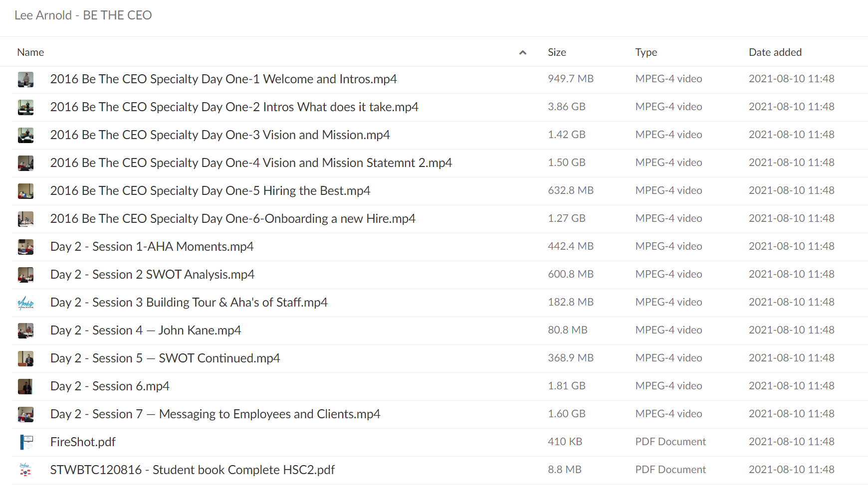868x498 pixels.
Task: Open Day One-4 Vision and Mission Statemnt 2.mp4
Action: 251,163
